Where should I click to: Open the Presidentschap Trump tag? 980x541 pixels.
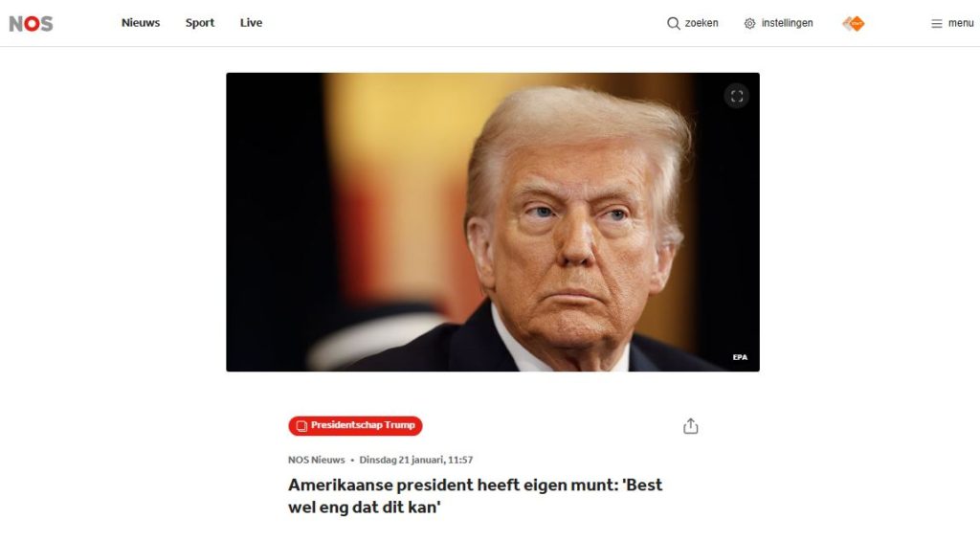tap(355, 426)
